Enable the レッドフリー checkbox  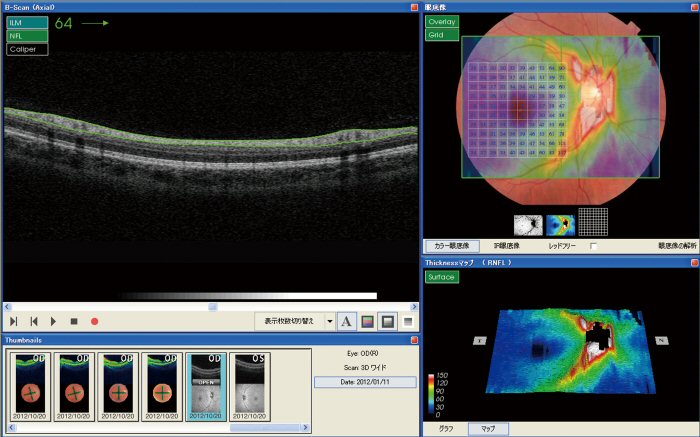(593, 245)
